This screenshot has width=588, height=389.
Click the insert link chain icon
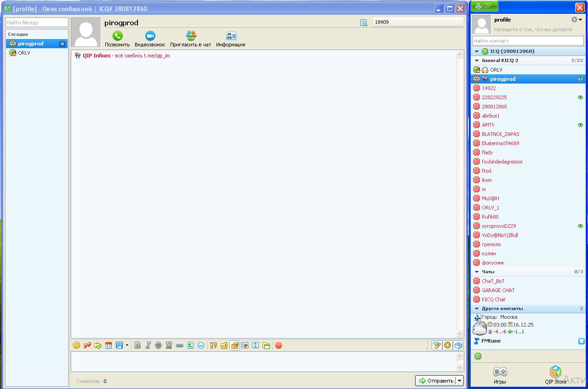point(179,345)
